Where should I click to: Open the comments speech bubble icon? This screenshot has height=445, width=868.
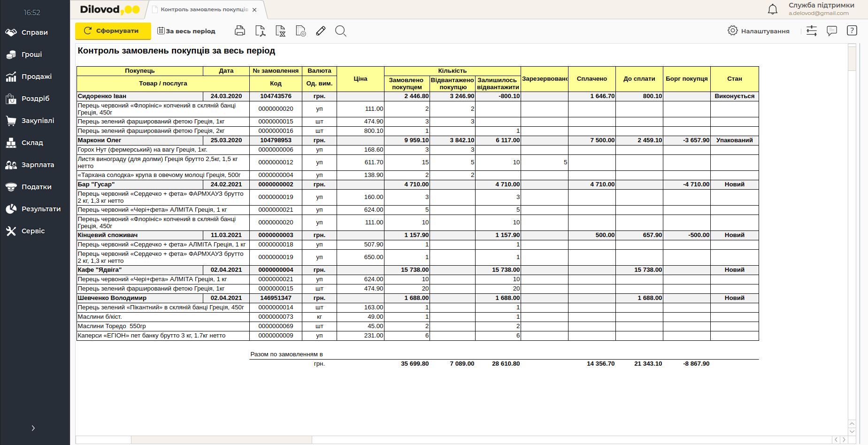tap(832, 31)
